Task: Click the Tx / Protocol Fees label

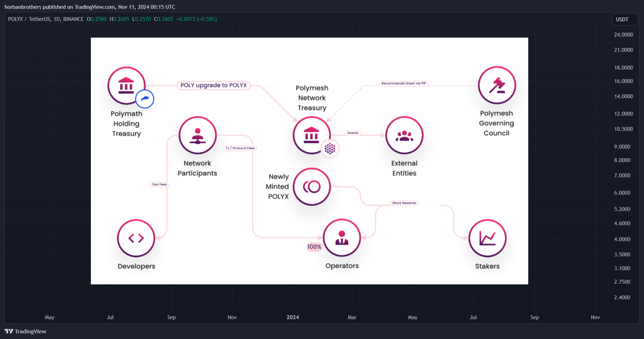Action: [240, 148]
